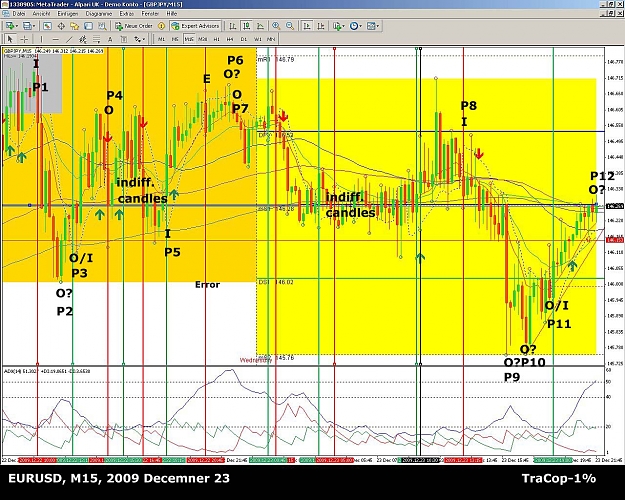Zoom out of the chart
The height and width of the screenshot is (500, 625).
tap(290, 26)
